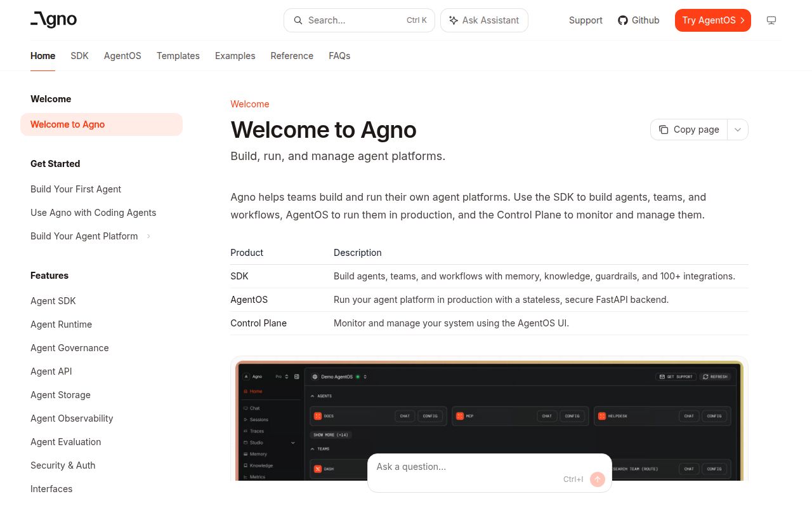Click the Agno logo
The image size is (812, 508).
click(x=54, y=20)
